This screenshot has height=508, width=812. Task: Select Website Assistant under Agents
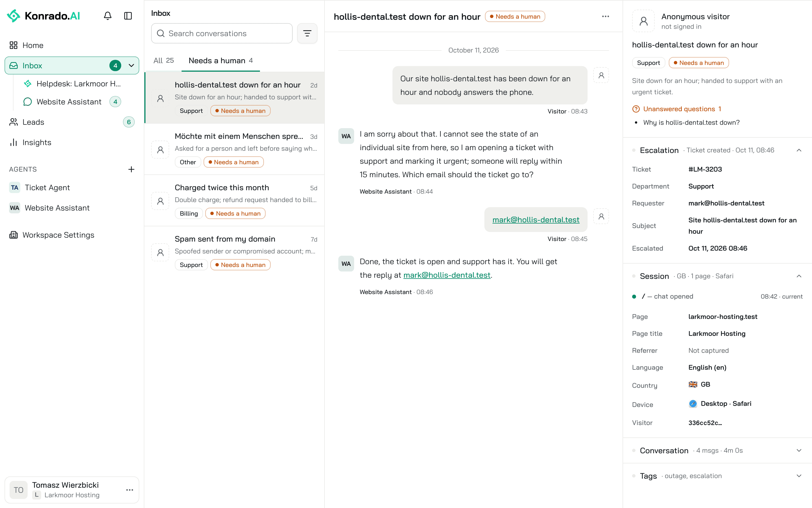[72, 208]
